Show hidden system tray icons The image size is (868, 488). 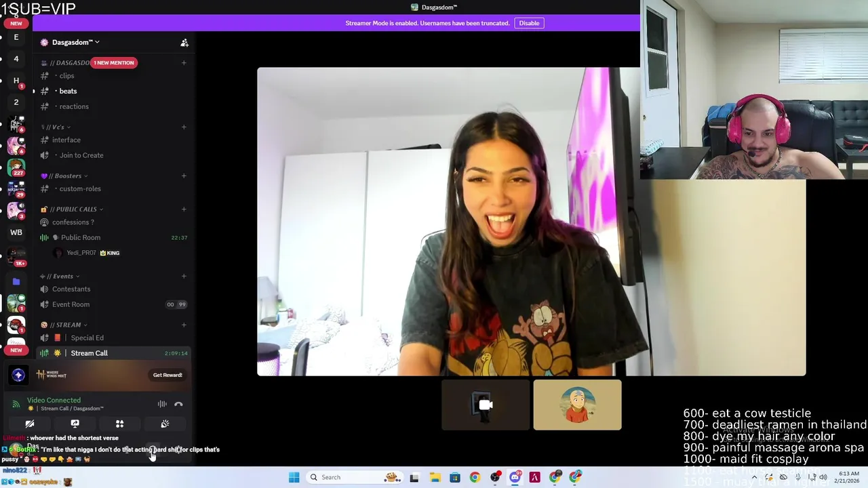(x=754, y=477)
